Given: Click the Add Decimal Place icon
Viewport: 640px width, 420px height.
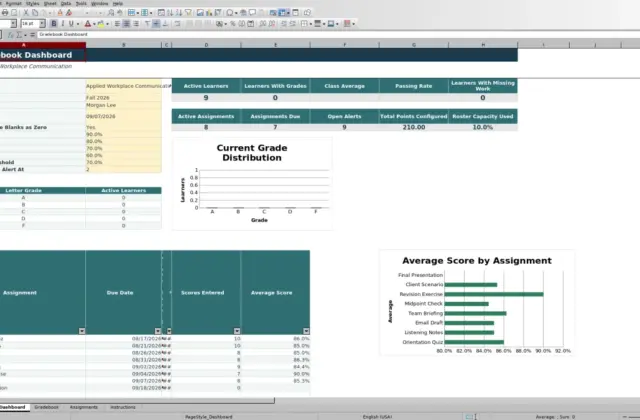Looking at the screenshot, I should point(262,24).
